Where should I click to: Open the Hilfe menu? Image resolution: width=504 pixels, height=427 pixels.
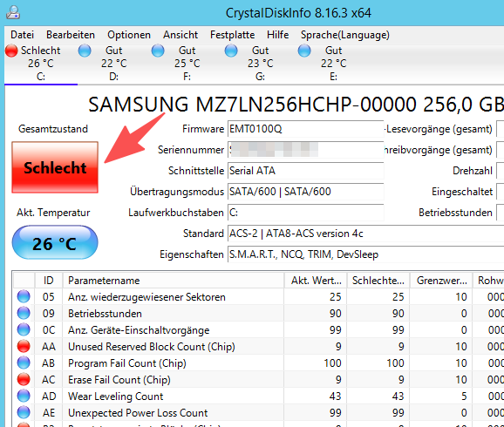tap(277, 35)
